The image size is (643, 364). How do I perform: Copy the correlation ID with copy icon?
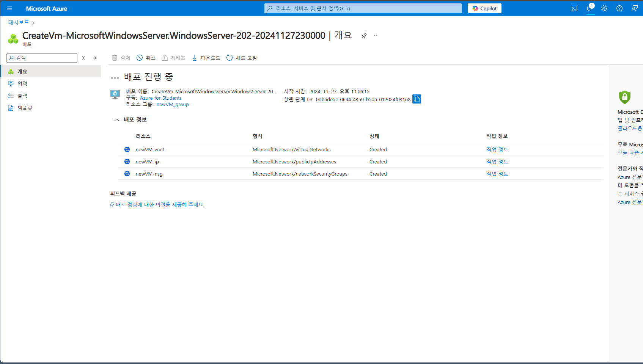pyautogui.click(x=417, y=99)
